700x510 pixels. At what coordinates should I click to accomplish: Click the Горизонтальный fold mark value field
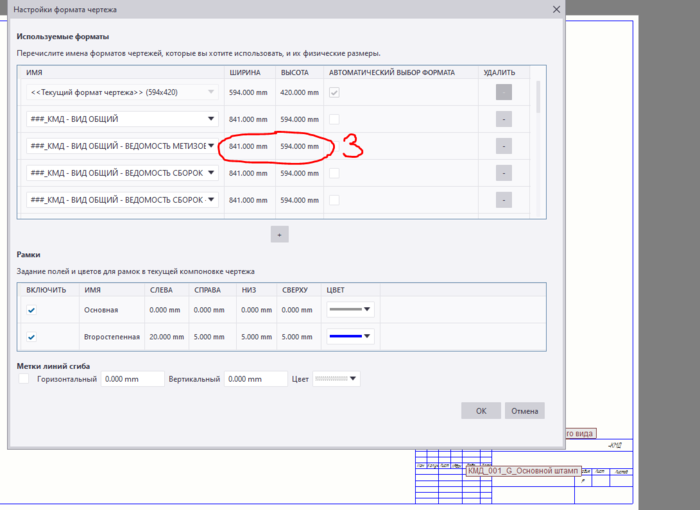133,379
